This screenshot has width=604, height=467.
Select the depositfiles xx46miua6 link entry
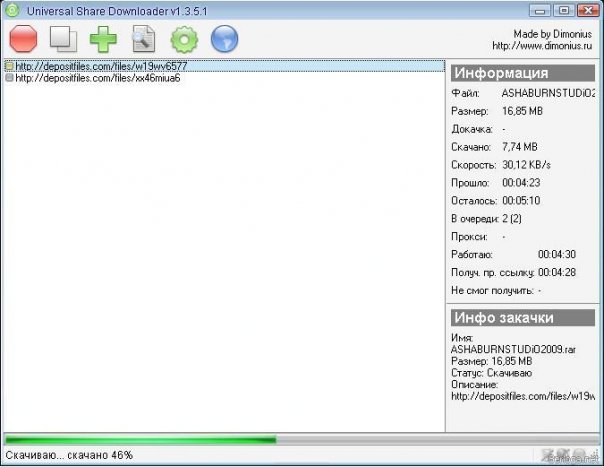[97, 78]
